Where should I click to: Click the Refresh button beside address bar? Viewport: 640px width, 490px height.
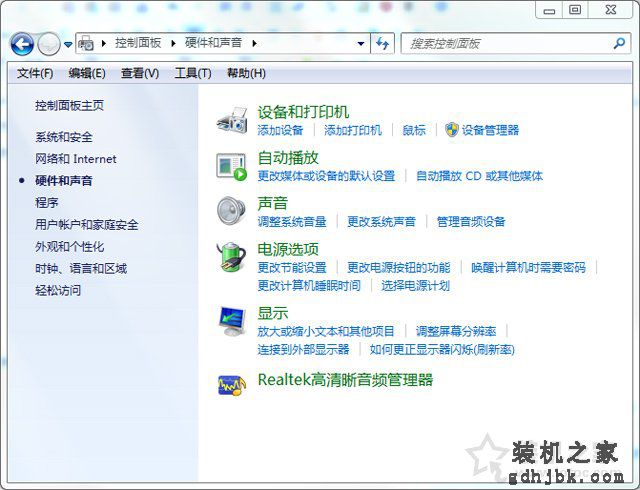coord(382,43)
